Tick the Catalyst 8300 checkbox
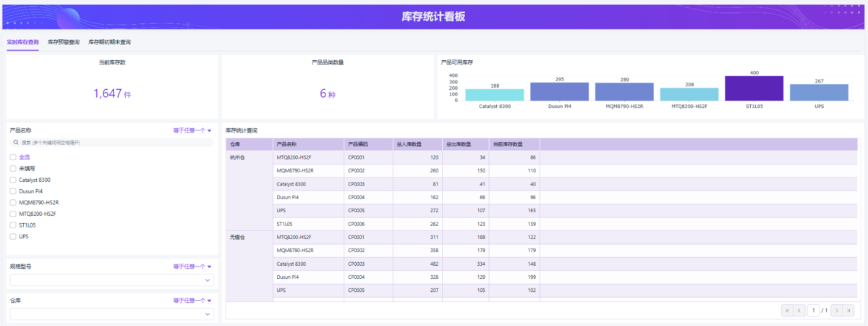 [x=13, y=180]
